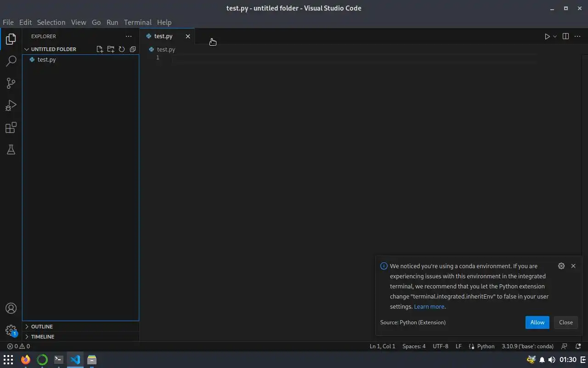Click the clock showing 01:30

568,360
